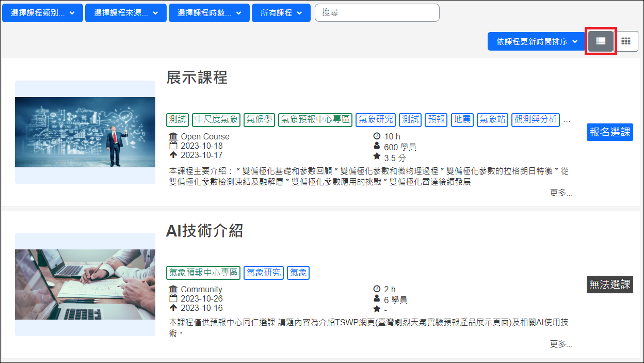The height and width of the screenshot is (363, 644).
Task: Filter by the 氣象 tag under AI技術介紹
Action: tap(298, 273)
